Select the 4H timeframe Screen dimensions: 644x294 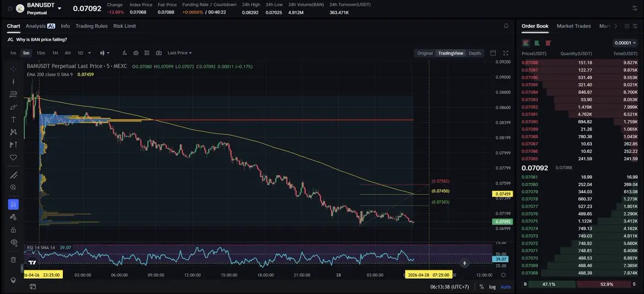(x=67, y=53)
